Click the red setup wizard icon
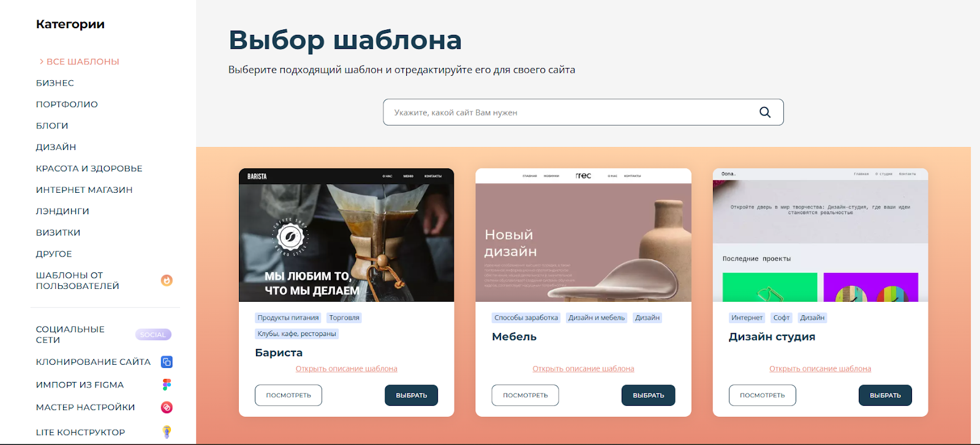 (167, 407)
